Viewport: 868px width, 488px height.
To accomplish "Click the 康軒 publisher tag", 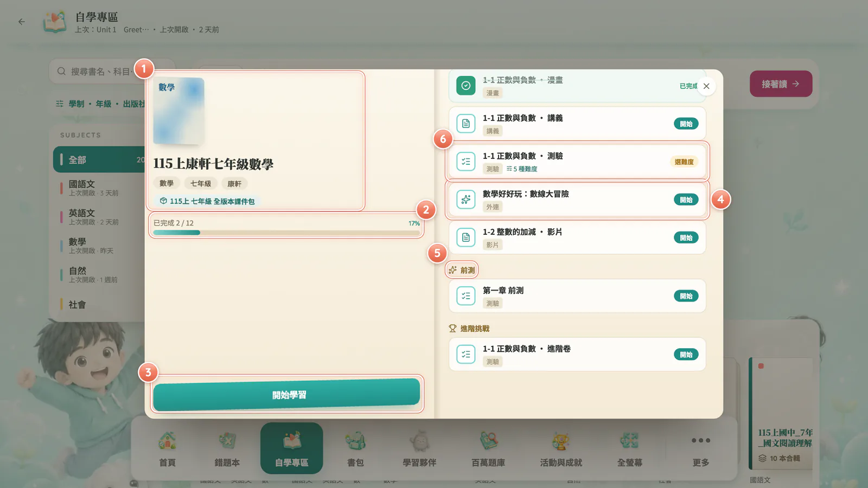I will [234, 184].
